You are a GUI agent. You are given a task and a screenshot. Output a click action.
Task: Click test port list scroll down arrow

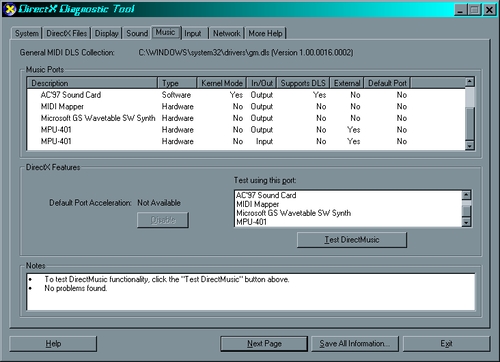click(466, 222)
